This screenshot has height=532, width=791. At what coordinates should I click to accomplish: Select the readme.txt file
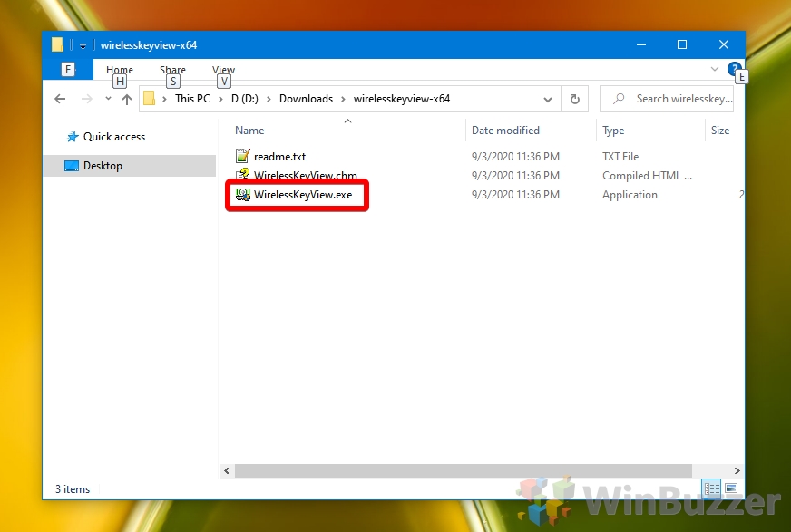(279, 157)
